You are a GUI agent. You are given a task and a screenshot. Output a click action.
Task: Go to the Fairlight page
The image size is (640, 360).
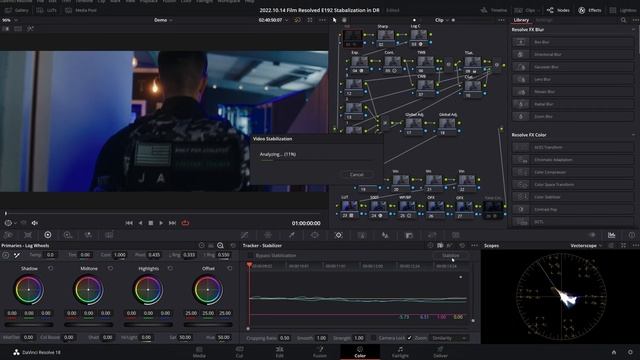400,352
